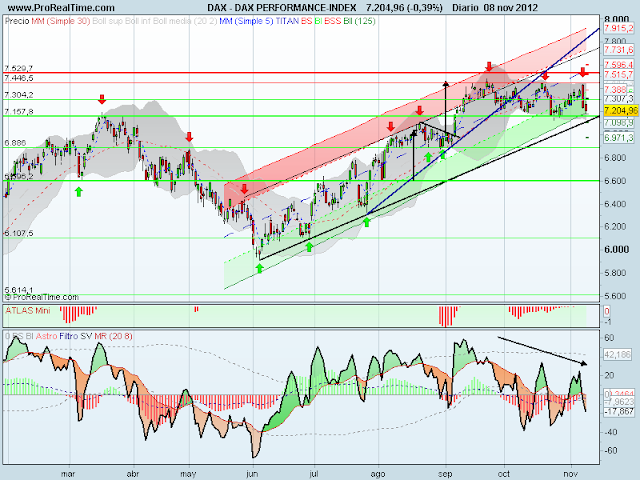
Task: Select the 7.595,4 price tag
Action: click(x=619, y=64)
